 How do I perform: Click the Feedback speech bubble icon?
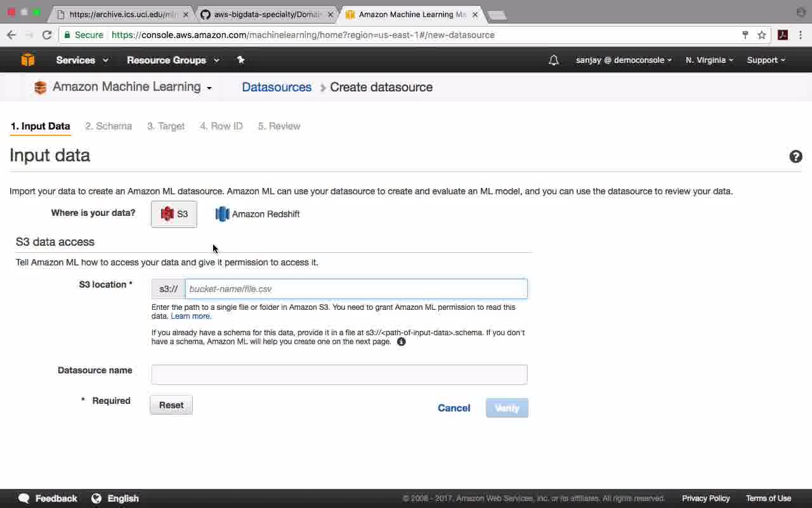tap(24, 498)
